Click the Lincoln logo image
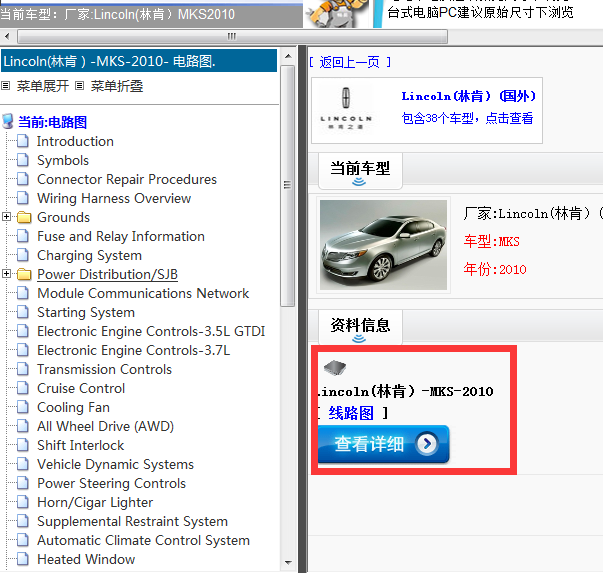Image resolution: width=603 pixels, height=573 pixels. [x=346, y=109]
